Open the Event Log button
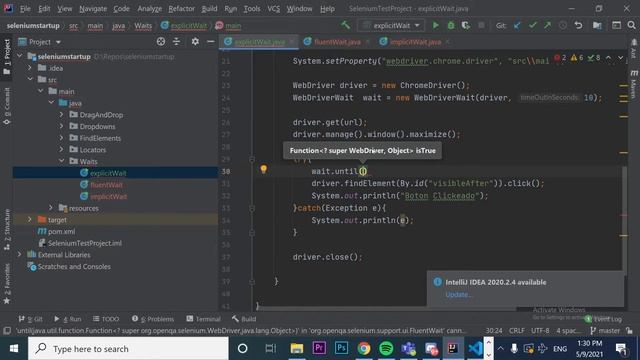640x360 pixels. [604, 319]
